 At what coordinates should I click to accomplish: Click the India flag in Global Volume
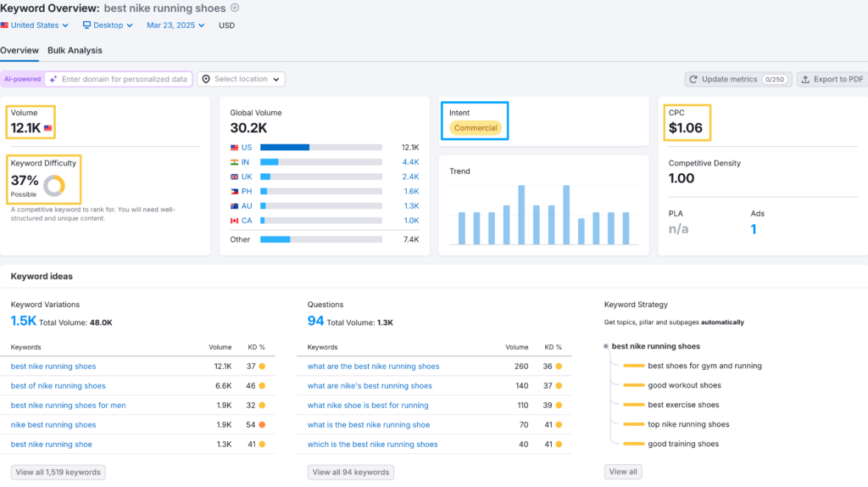click(x=234, y=162)
